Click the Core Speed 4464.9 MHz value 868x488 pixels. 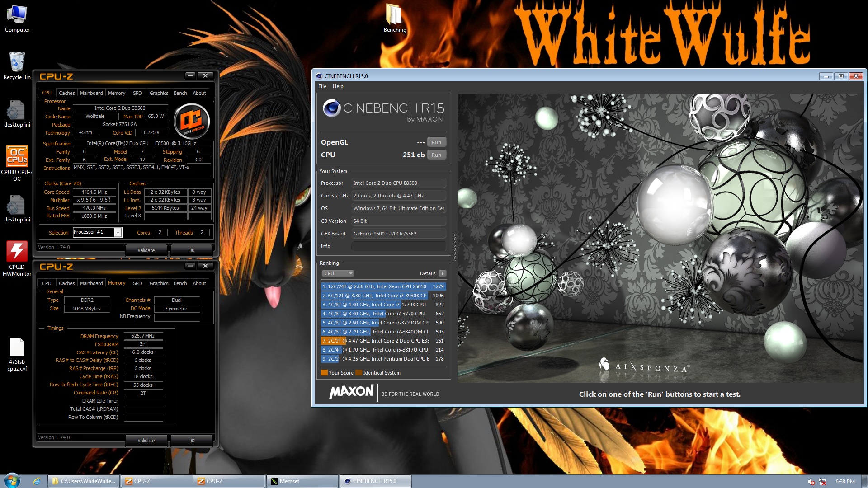[x=94, y=192]
